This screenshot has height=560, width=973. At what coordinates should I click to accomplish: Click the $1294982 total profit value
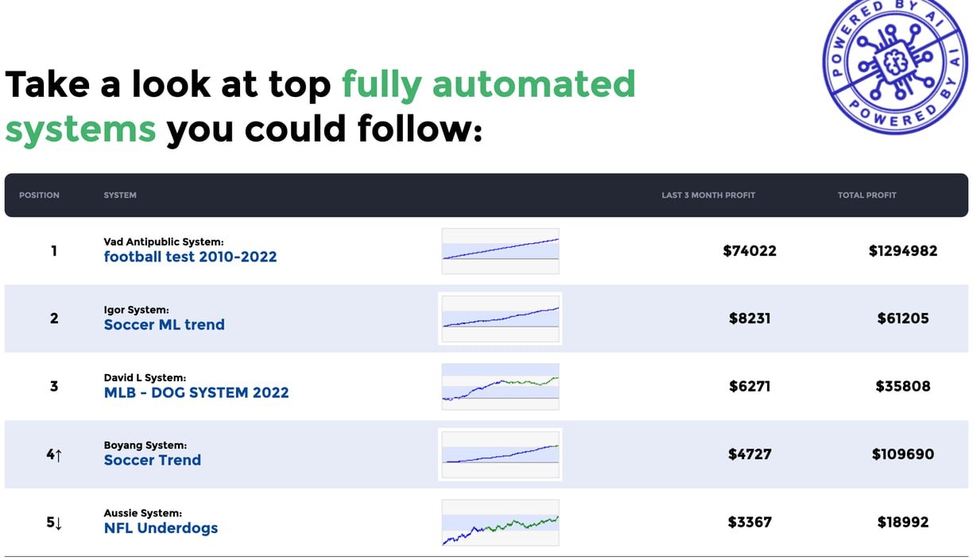(x=903, y=251)
